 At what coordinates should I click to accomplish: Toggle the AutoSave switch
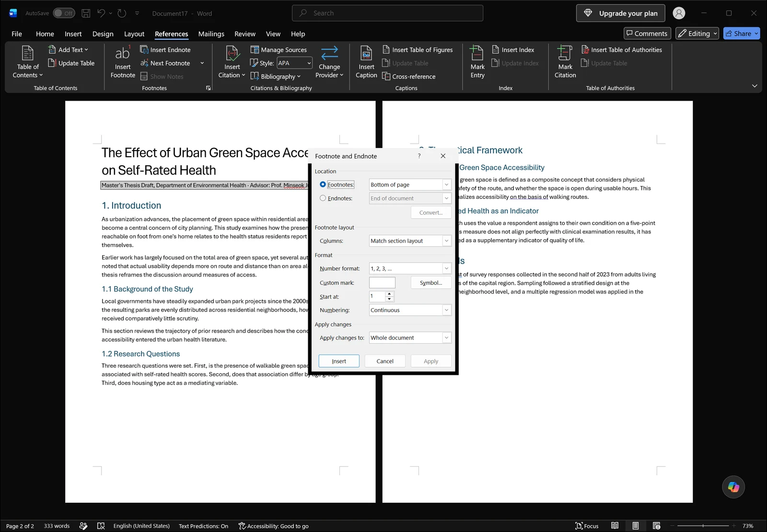coord(64,13)
